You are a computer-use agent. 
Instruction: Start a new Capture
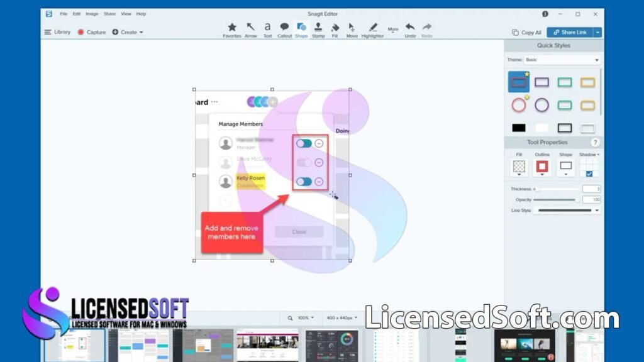[x=92, y=32]
